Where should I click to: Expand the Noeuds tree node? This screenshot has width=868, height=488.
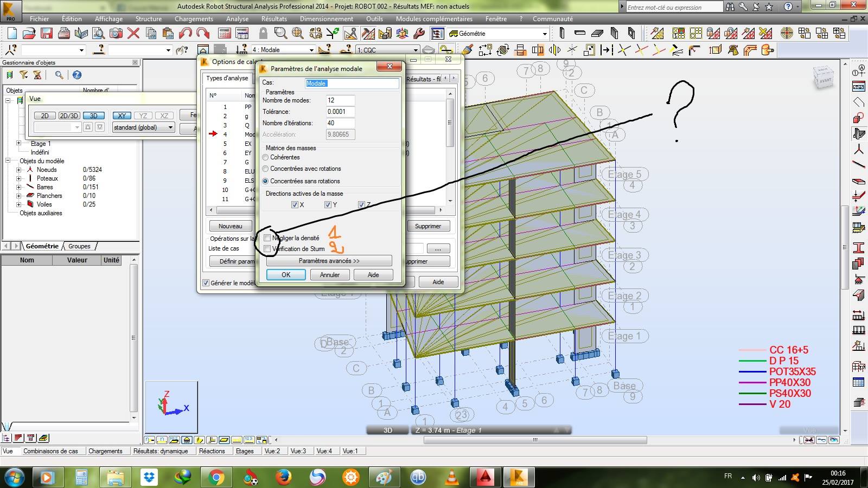coord(18,170)
